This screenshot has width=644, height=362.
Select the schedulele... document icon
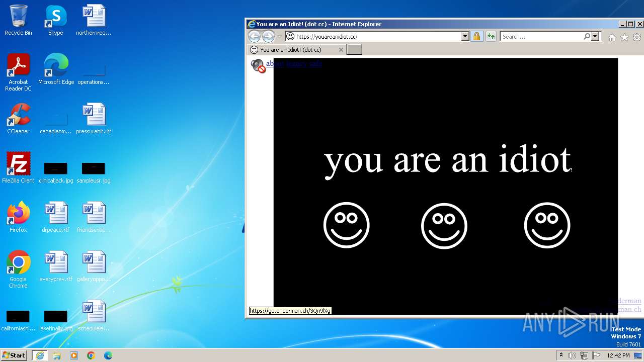(x=94, y=316)
